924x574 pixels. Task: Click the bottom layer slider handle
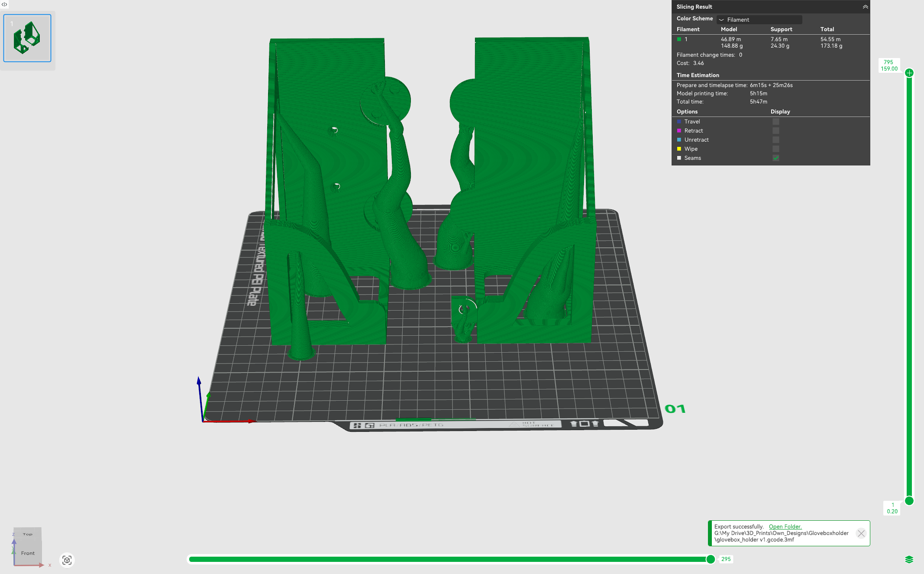click(x=909, y=501)
